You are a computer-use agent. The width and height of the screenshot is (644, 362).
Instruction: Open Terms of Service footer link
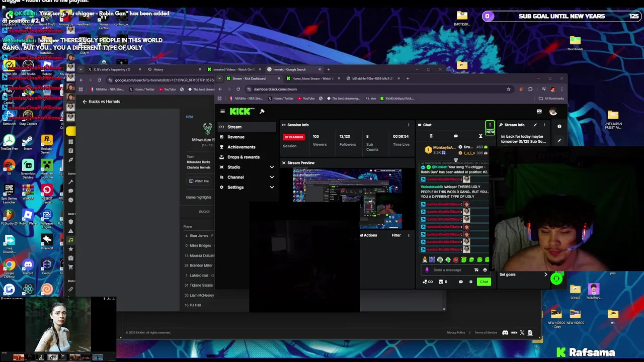[x=486, y=332]
